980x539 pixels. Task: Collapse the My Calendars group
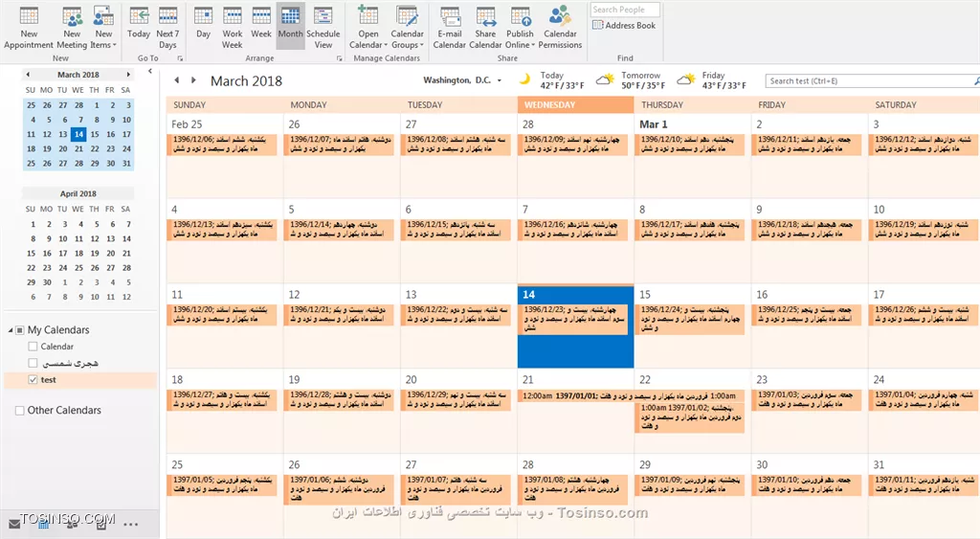pos(10,329)
